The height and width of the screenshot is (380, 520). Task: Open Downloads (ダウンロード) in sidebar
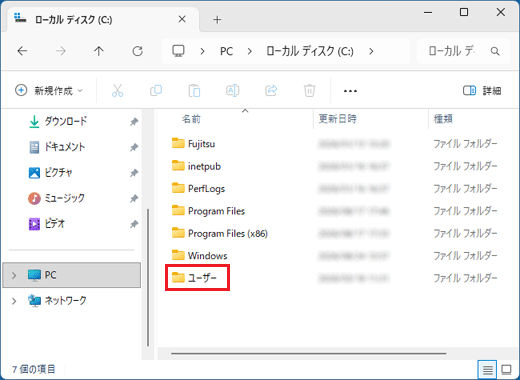tap(66, 121)
